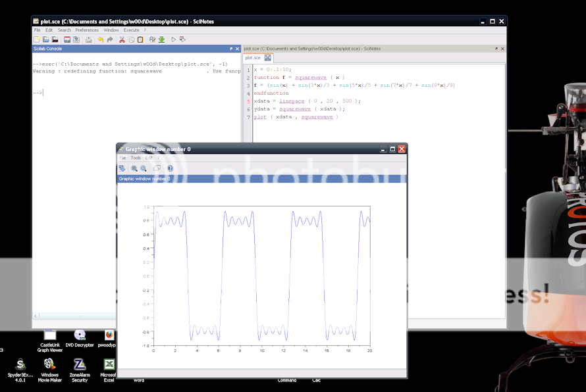The height and width of the screenshot is (392, 586).
Task: Minimize the Graphic window number 0
Action: tap(383, 149)
